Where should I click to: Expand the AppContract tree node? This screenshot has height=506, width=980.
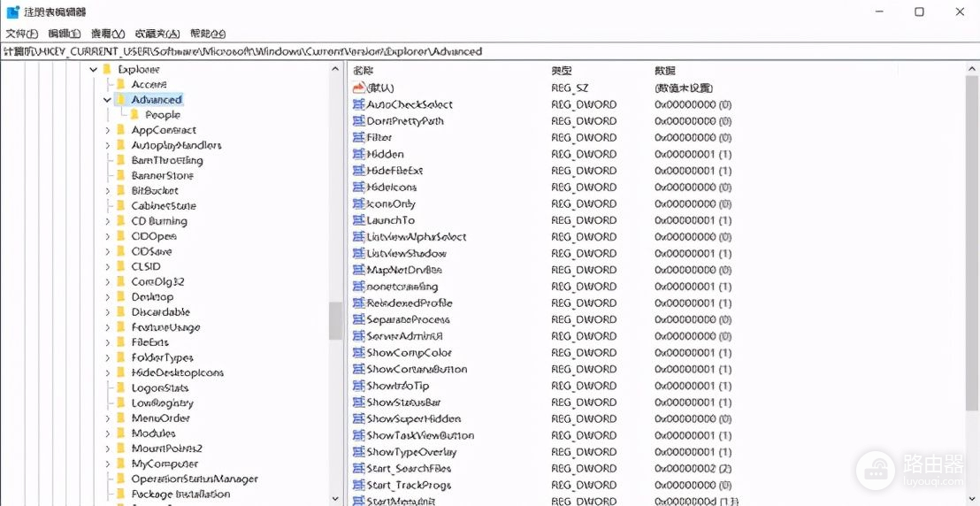[x=107, y=130]
